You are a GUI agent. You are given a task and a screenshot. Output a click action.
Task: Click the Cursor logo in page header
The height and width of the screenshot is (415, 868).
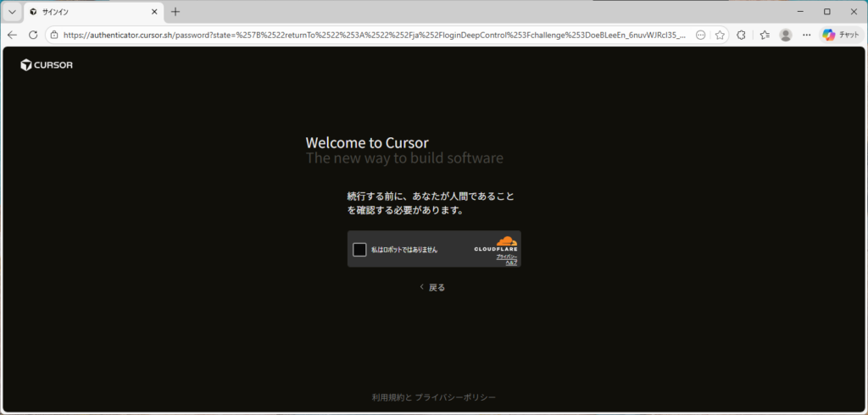pyautogui.click(x=47, y=65)
